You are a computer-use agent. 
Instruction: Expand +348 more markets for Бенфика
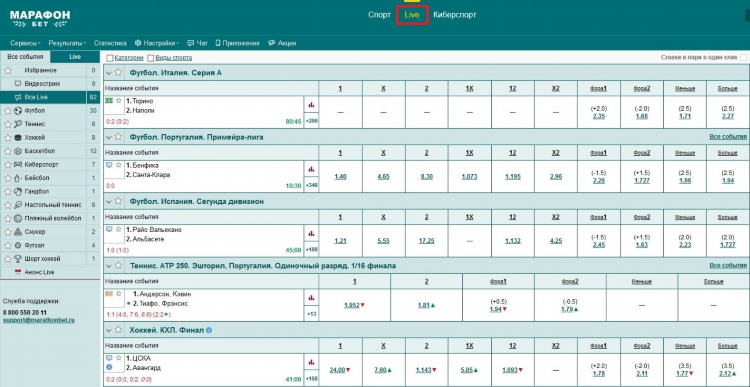pos(311,185)
